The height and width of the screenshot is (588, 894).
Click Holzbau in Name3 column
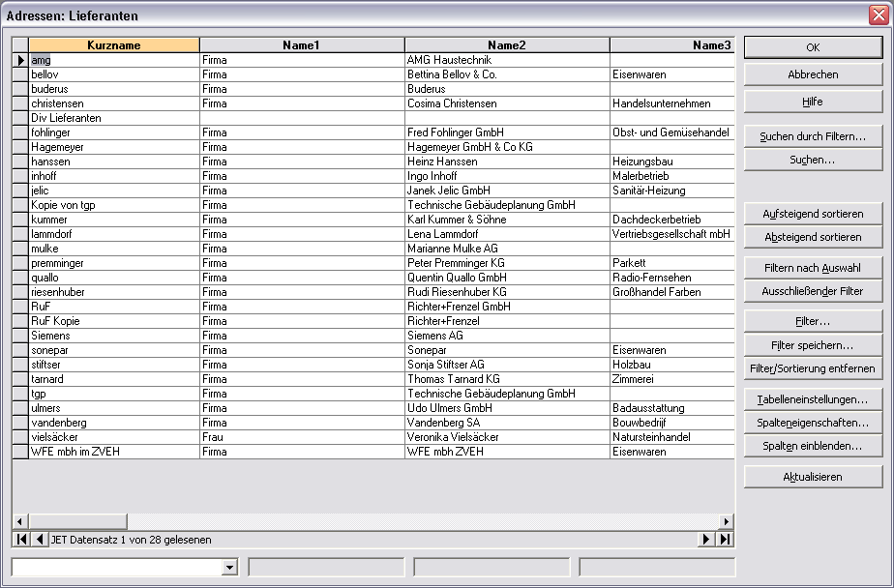coord(672,365)
